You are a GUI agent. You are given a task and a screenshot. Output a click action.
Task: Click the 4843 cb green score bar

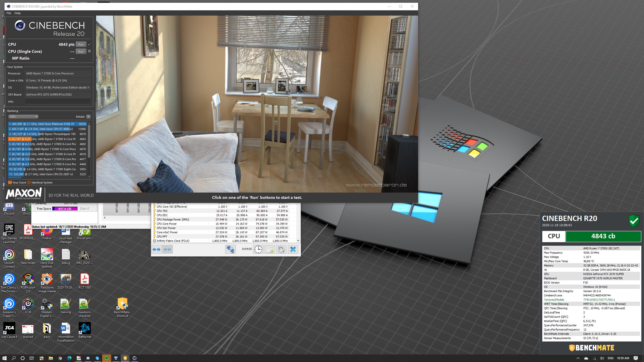tap(603, 236)
